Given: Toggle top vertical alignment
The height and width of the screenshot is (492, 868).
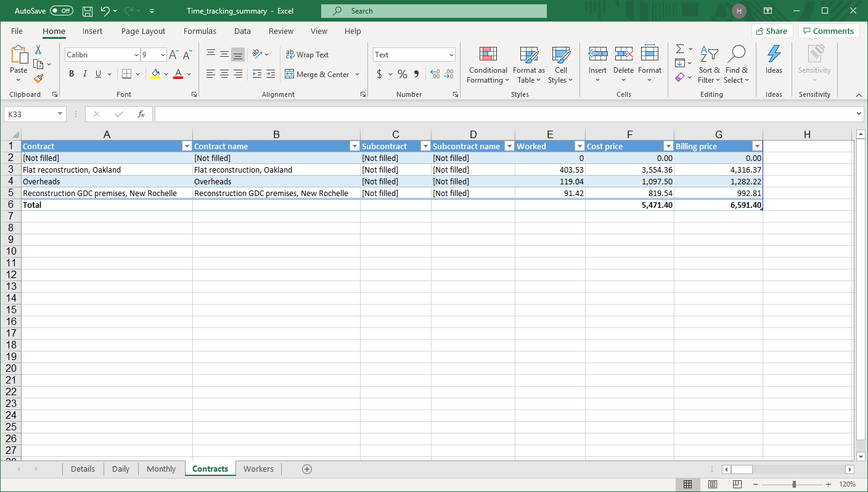Looking at the screenshot, I should 211,55.
